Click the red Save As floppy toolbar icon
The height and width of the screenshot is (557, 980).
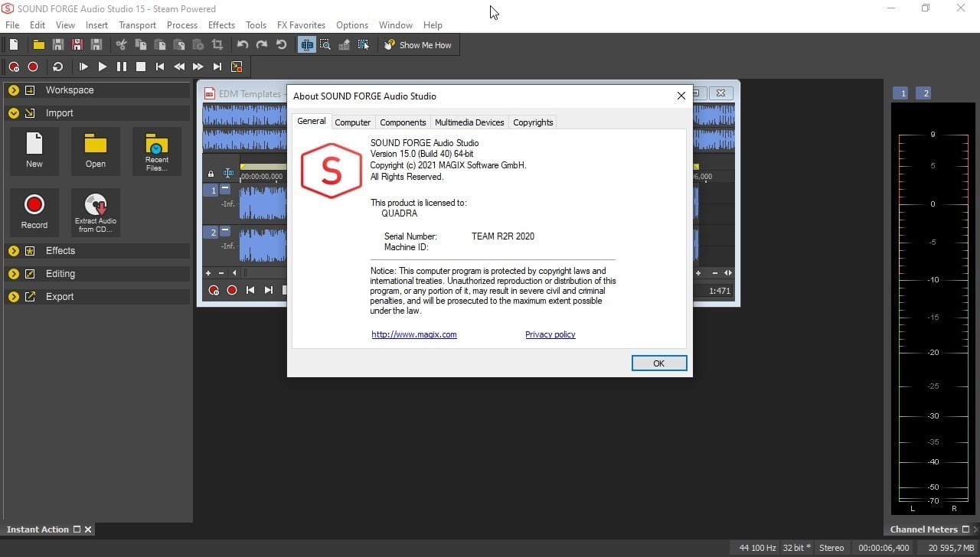tap(77, 45)
